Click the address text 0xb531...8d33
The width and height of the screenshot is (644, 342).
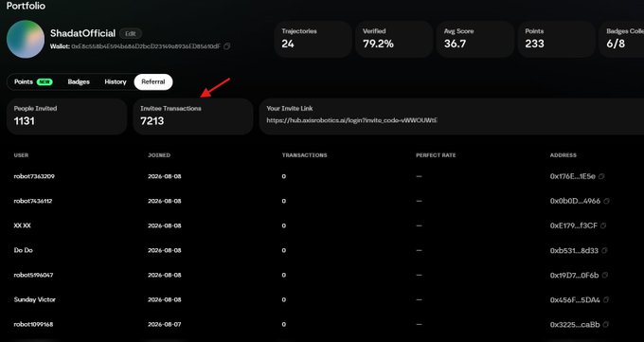point(574,250)
